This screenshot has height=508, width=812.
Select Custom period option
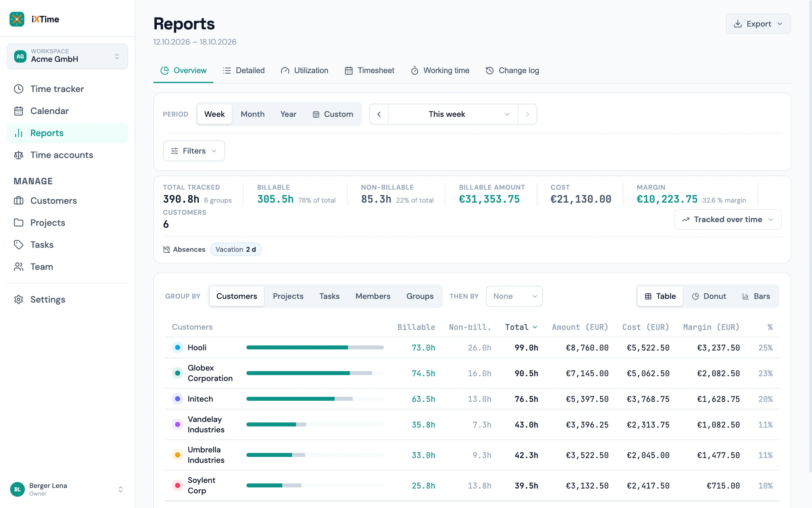tap(333, 114)
